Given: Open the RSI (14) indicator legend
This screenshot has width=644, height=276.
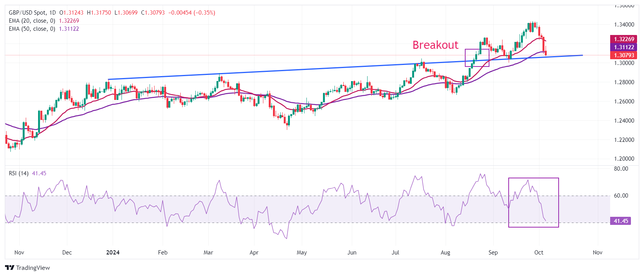Looking at the screenshot, I should 19,173.
